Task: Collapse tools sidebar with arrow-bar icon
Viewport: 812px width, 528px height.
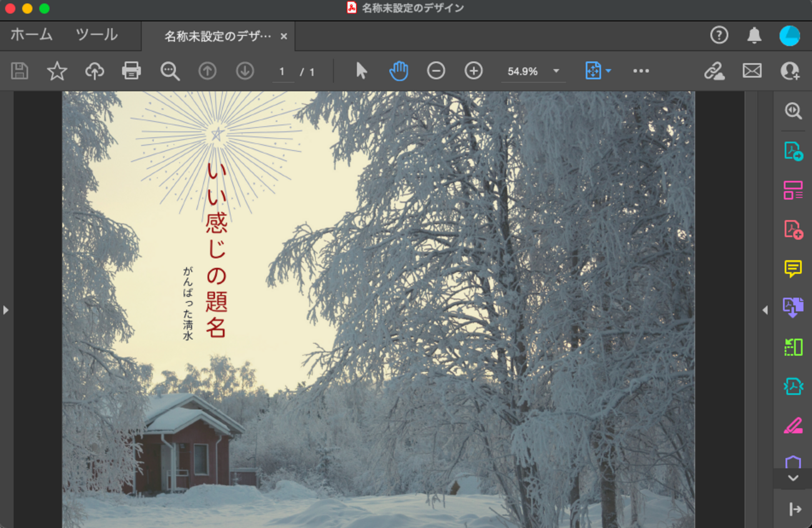Action: [x=795, y=509]
